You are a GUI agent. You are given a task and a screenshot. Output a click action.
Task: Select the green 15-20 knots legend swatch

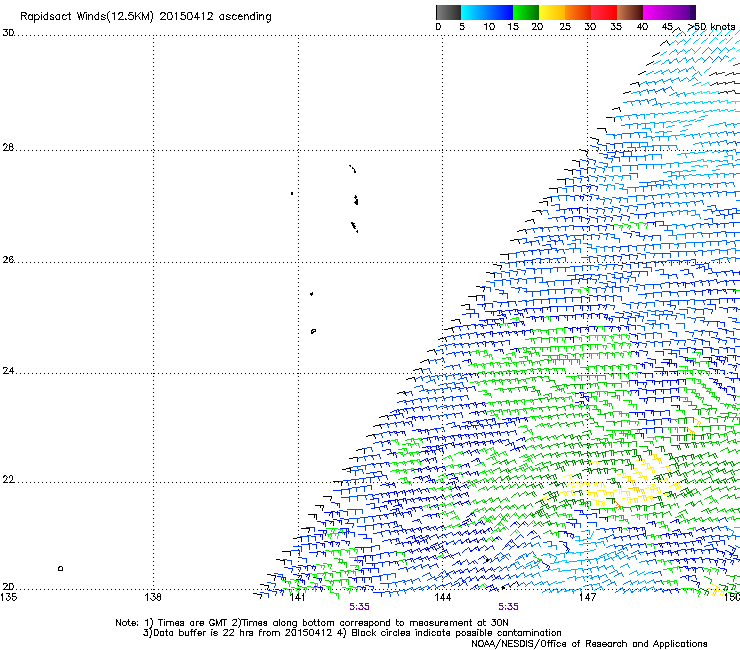[x=526, y=12]
